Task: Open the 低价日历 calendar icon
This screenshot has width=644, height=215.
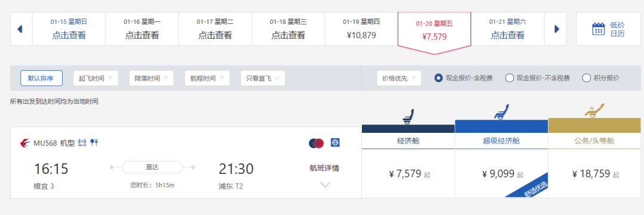Action: click(x=598, y=29)
